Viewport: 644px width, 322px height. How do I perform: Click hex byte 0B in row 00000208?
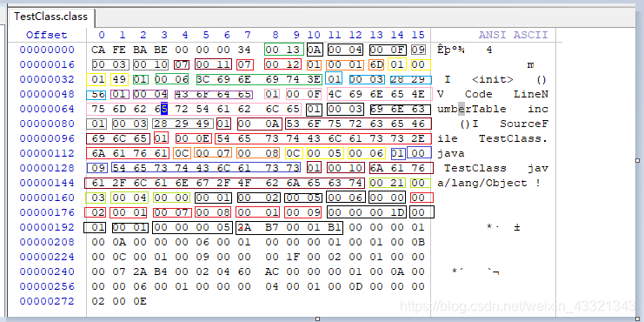pyautogui.click(x=418, y=242)
